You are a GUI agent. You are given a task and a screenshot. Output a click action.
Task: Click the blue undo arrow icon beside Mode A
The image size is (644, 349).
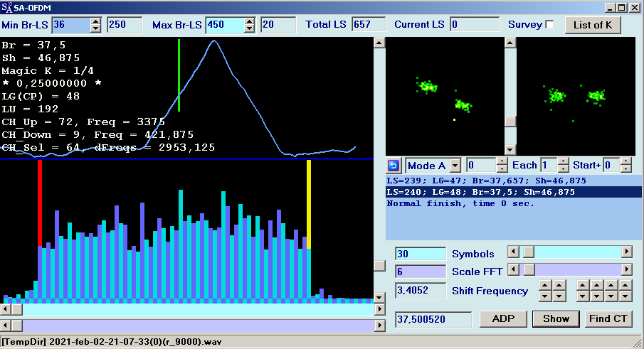(393, 166)
